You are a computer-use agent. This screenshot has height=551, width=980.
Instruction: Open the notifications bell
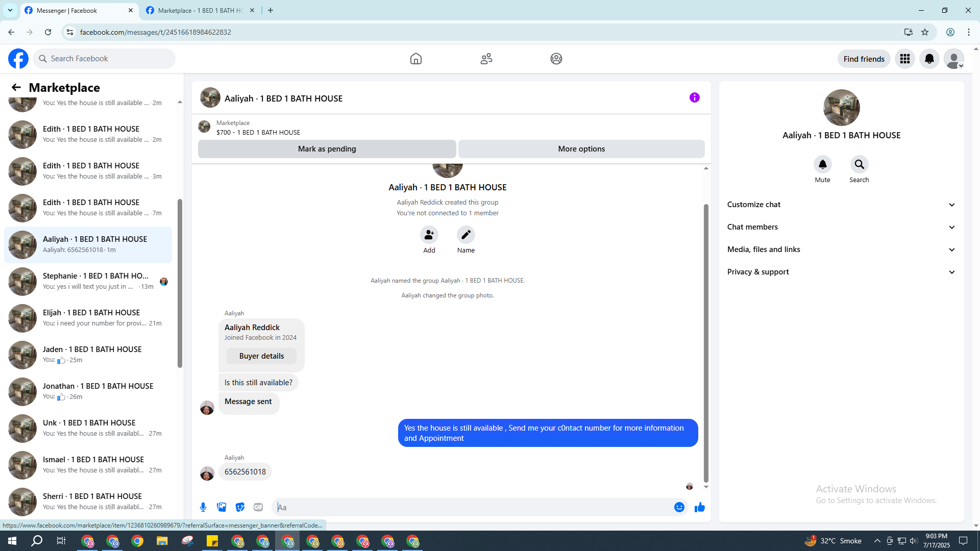pyautogui.click(x=929, y=59)
